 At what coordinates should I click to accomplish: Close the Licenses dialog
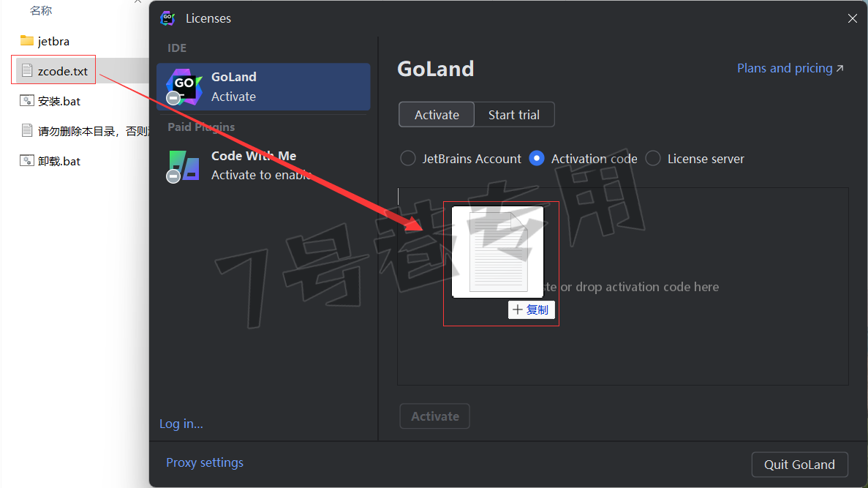pyautogui.click(x=853, y=18)
